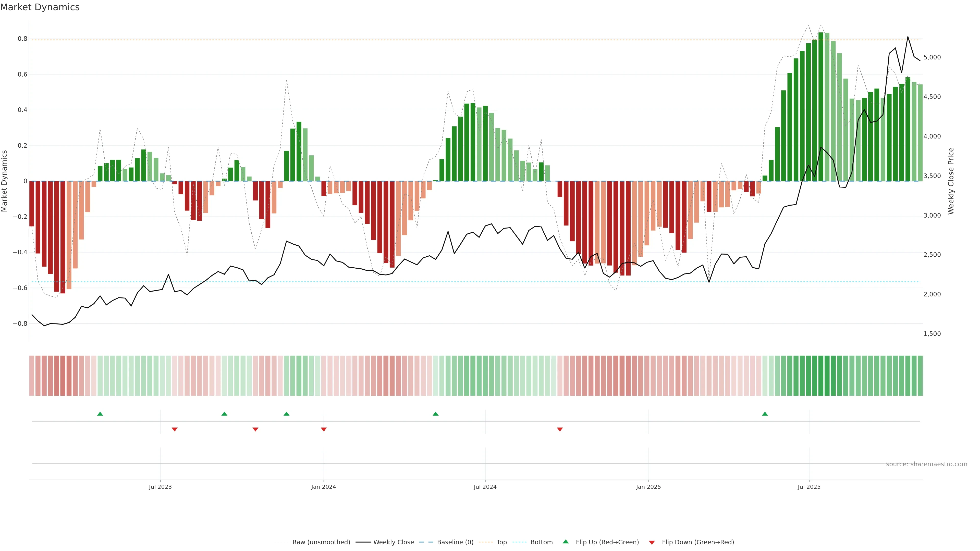980x551 pixels.
Task: Click the 5,000 price axis tick label
Action: tap(932, 57)
